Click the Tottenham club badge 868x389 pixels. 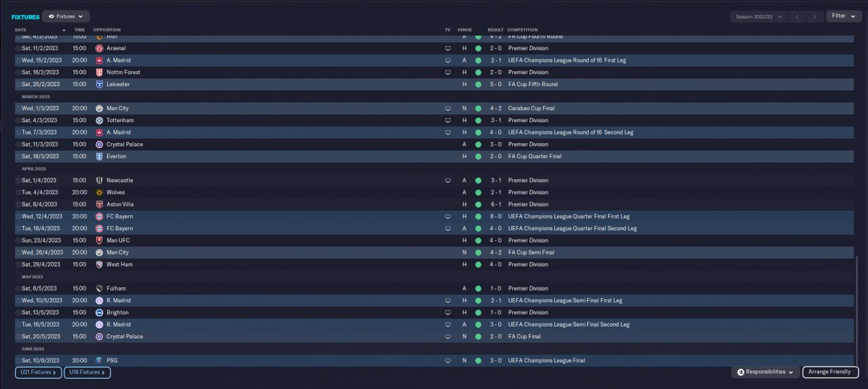(x=100, y=120)
